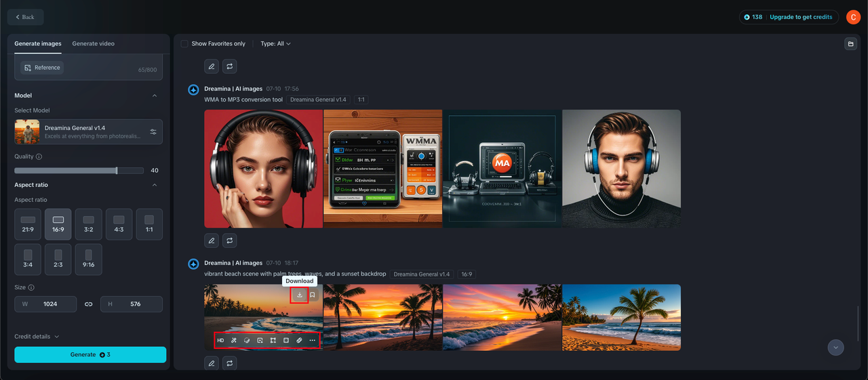
Task: Upscale the beach image with HD
Action: [220, 340]
